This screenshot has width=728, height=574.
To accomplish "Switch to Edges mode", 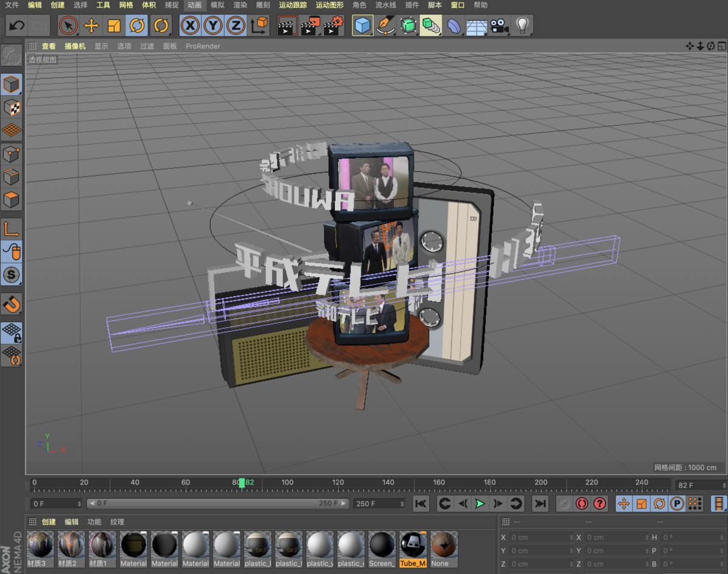I will pos(12,177).
